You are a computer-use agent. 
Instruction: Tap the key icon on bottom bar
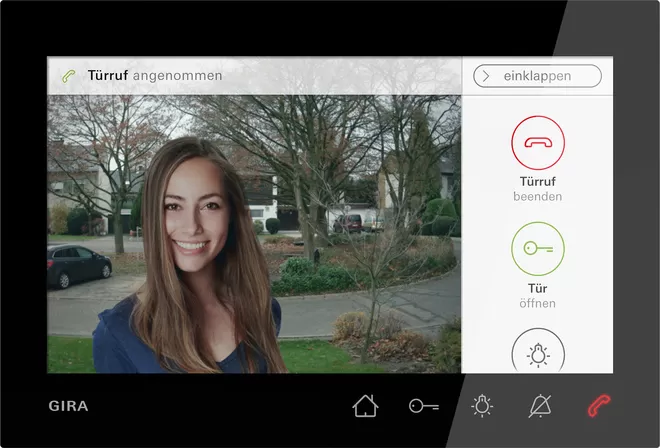click(424, 406)
